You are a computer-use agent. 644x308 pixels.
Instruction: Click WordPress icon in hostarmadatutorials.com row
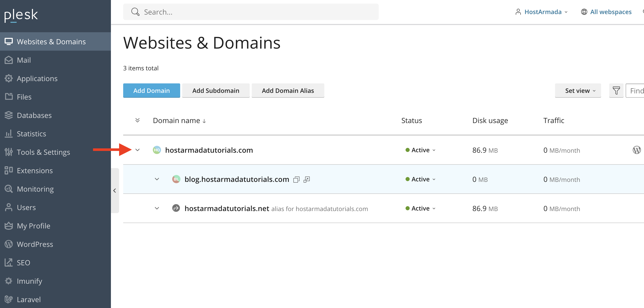coord(637,150)
